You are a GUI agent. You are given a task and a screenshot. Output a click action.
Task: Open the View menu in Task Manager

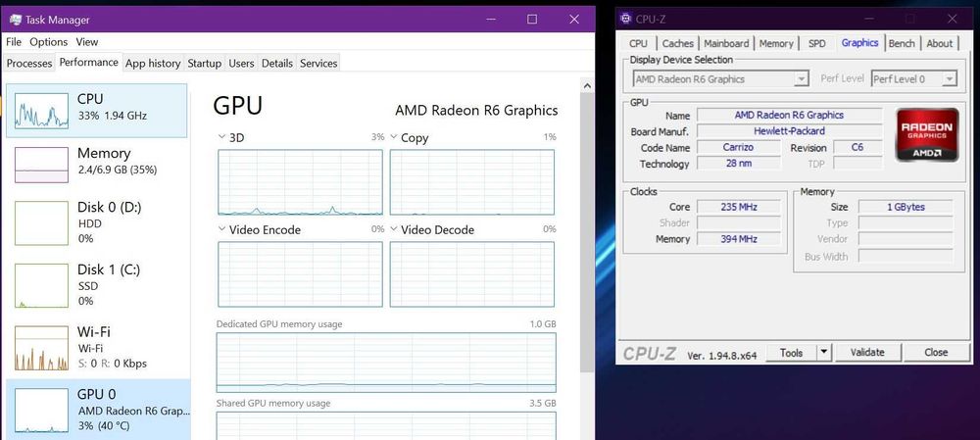click(87, 42)
